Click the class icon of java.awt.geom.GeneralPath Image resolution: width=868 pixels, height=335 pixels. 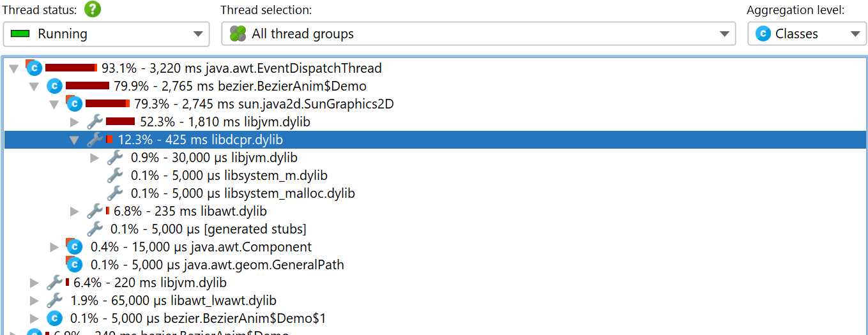click(x=74, y=264)
